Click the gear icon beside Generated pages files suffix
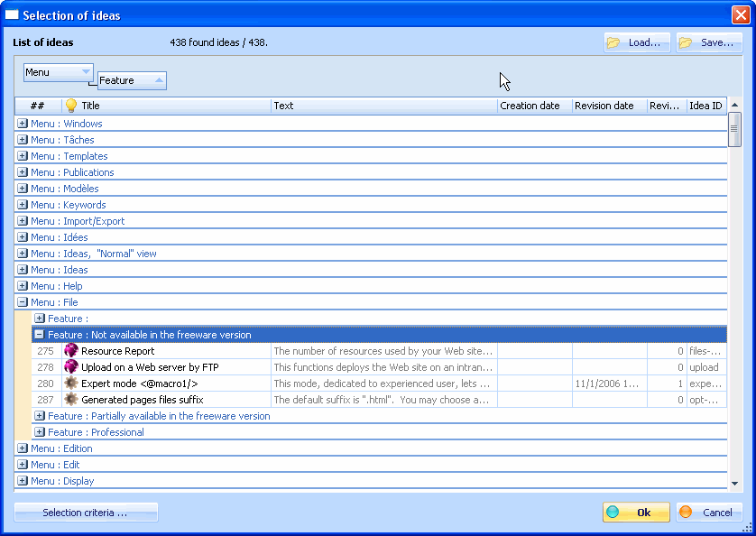This screenshot has height=536, width=756. (x=71, y=400)
